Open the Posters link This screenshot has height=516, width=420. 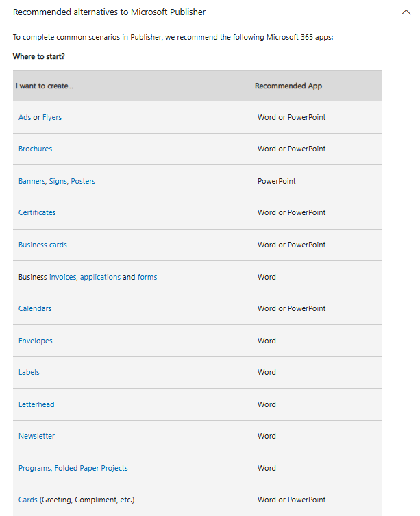[x=83, y=181]
